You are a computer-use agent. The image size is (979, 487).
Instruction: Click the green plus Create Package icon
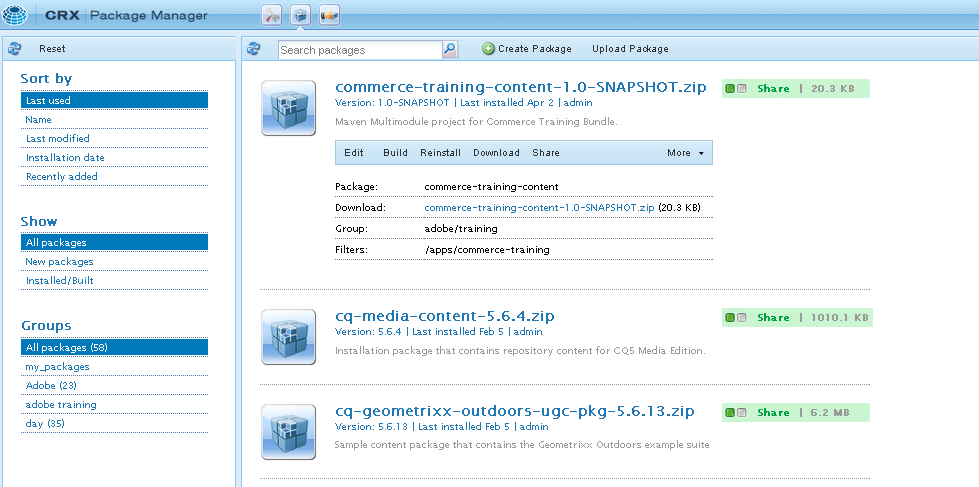pyautogui.click(x=489, y=49)
